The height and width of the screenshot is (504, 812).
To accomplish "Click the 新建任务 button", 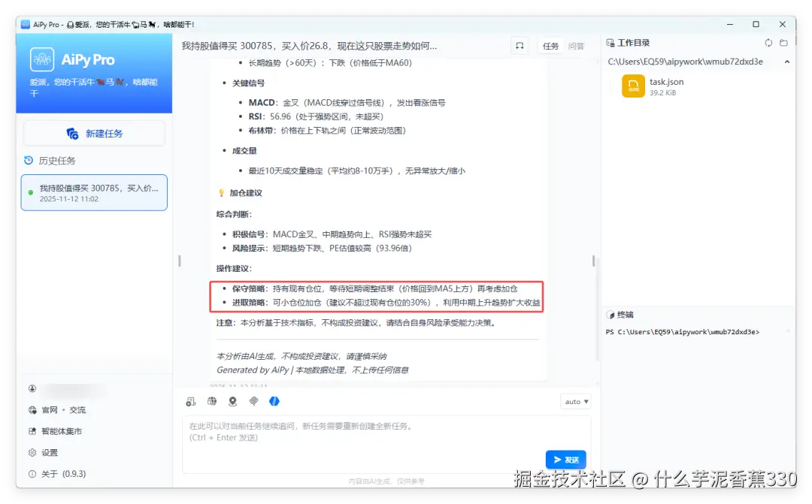I will tap(93, 133).
